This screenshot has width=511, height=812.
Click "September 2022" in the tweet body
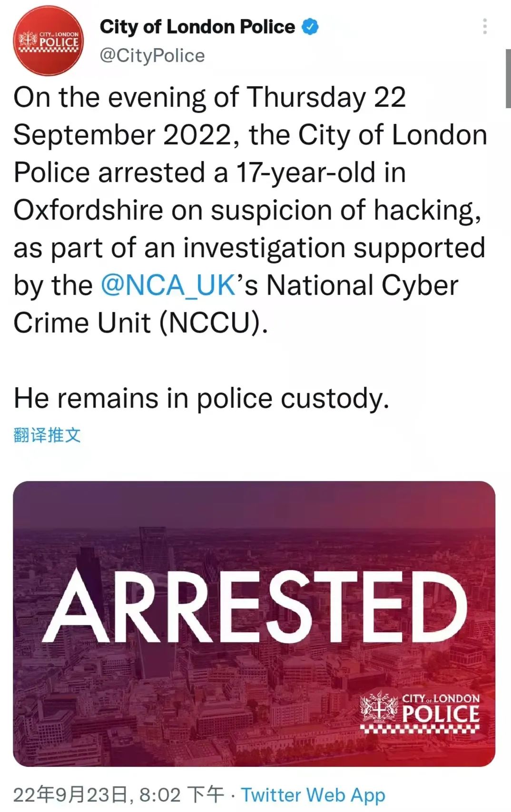point(122,135)
